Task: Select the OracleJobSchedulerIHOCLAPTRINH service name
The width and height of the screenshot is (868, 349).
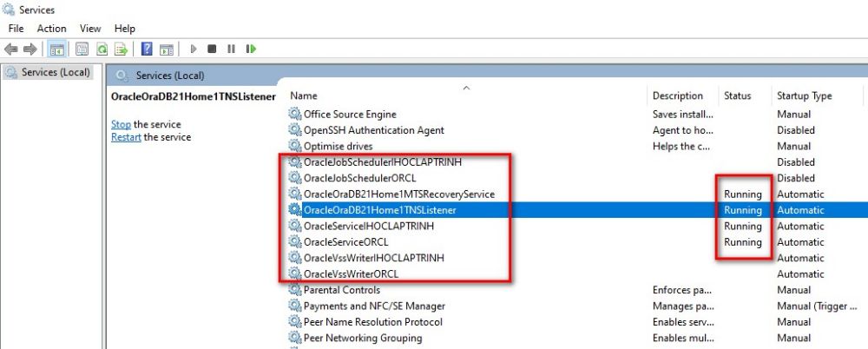Action: (x=383, y=162)
